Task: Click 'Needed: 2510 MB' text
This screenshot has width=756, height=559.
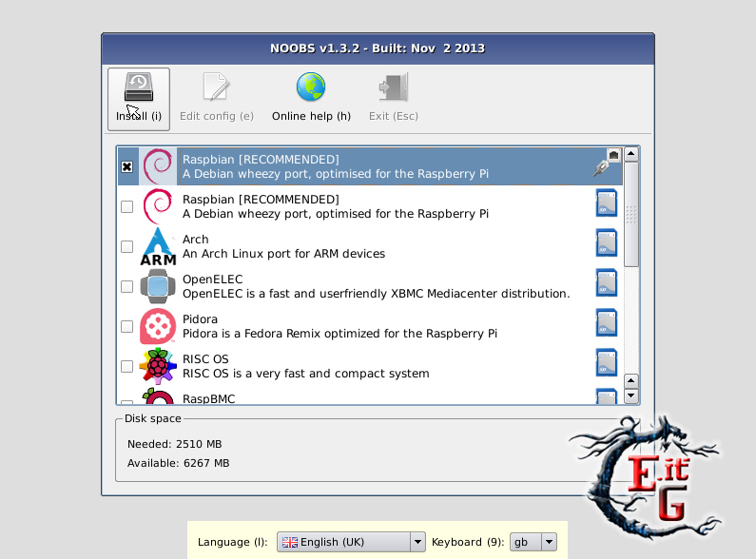Action: (x=175, y=444)
